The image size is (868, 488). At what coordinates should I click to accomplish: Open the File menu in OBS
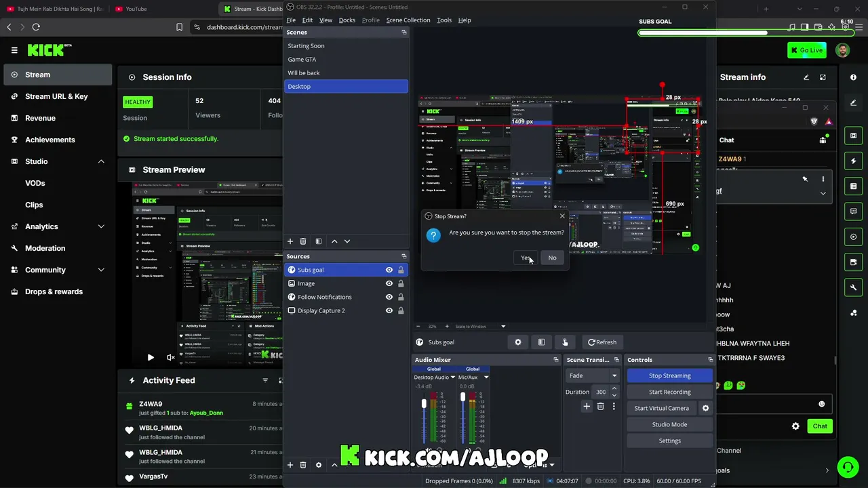(291, 20)
